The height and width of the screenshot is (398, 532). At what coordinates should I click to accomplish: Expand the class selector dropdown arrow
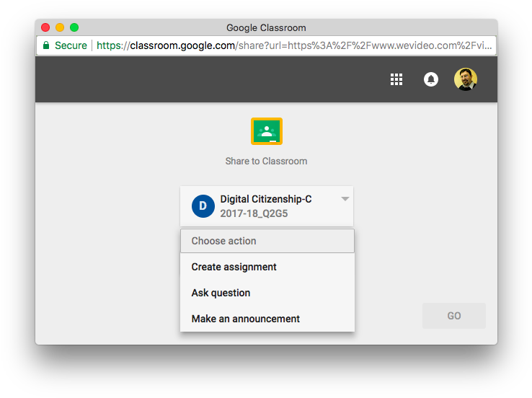tap(345, 199)
